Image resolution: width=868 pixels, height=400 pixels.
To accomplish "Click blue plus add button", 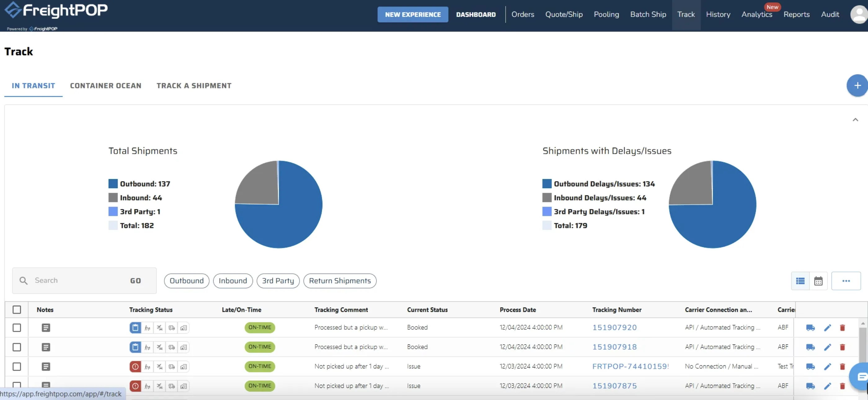I will (x=857, y=86).
